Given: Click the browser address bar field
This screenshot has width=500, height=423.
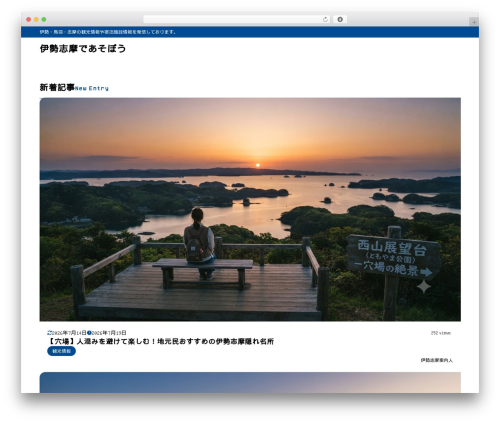Looking at the screenshot, I should [x=237, y=20].
